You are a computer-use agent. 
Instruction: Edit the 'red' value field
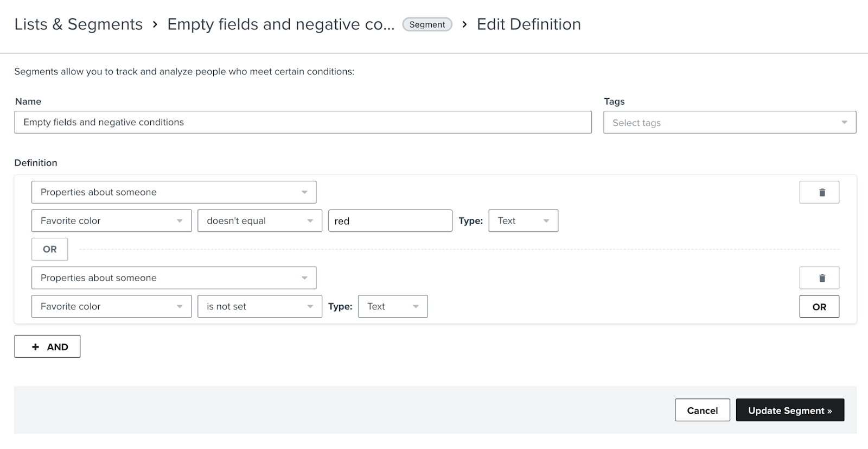(x=390, y=221)
